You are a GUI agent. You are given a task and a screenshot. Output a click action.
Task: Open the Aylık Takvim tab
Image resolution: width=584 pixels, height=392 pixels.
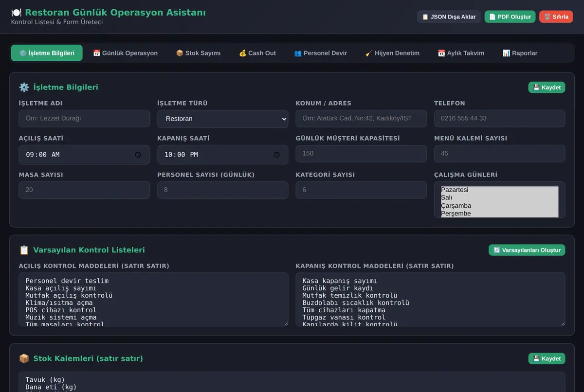click(461, 53)
